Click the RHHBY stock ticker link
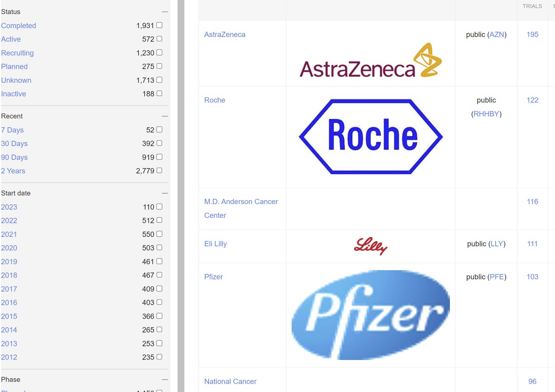 point(486,114)
